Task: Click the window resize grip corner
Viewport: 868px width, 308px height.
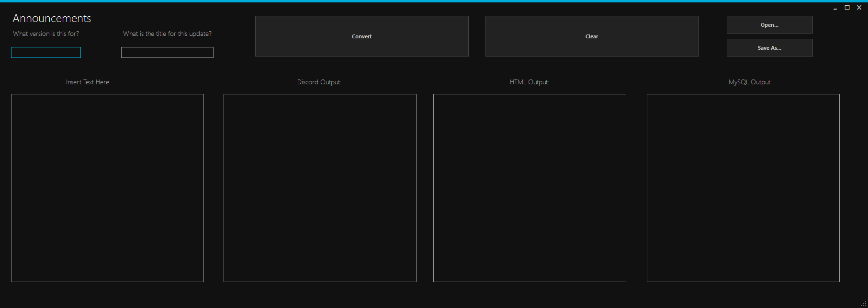Action: click(864, 304)
